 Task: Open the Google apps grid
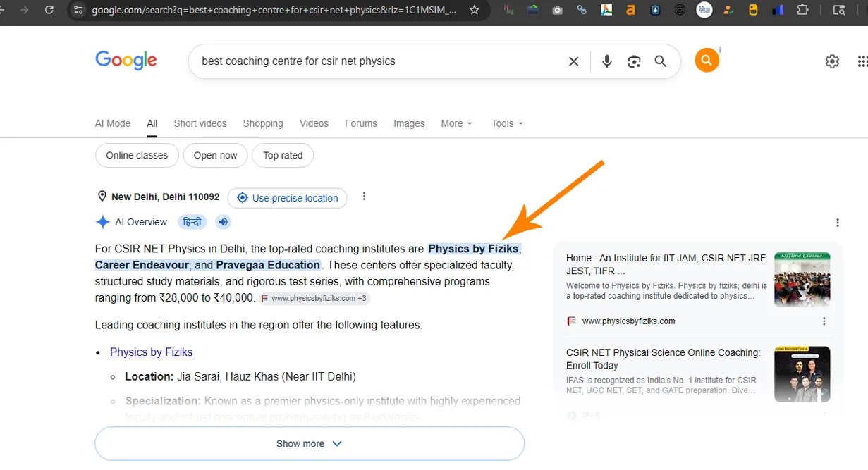[x=862, y=61]
